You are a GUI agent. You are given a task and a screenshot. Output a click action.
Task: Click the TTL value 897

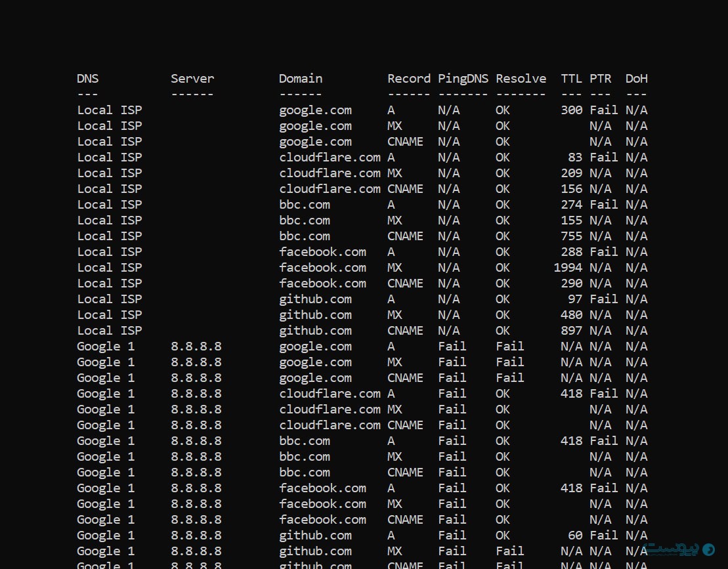coord(571,331)
